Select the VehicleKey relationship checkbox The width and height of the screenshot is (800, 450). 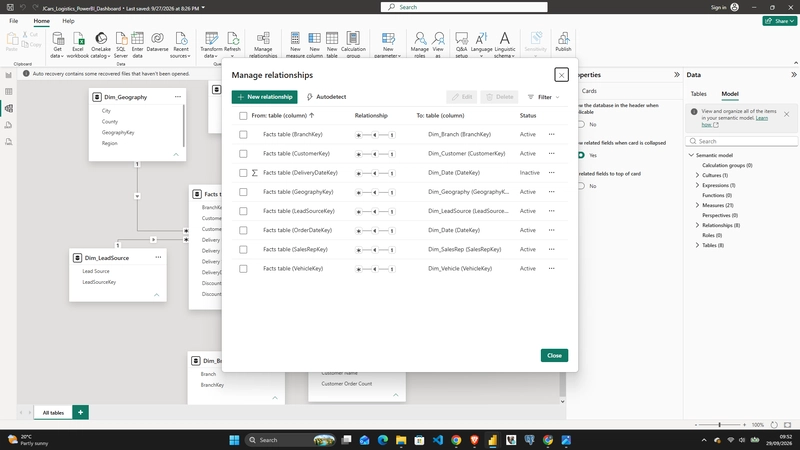[x=243, y=269]
